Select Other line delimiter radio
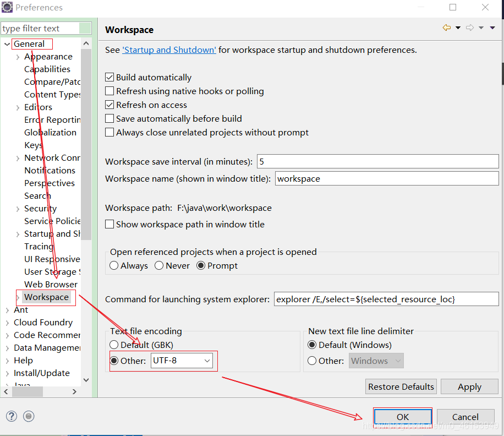The height and width of the screenshot is (436, 504). pyautogui.click(x=312, y=361)
